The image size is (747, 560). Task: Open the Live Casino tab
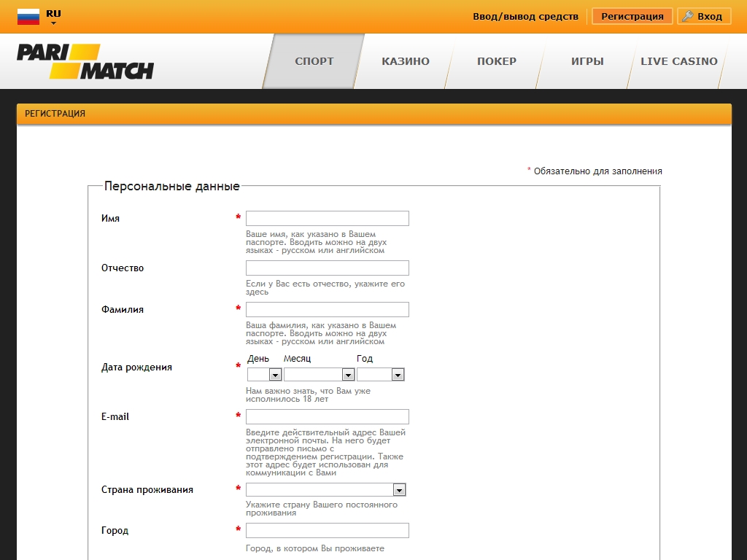678,61
